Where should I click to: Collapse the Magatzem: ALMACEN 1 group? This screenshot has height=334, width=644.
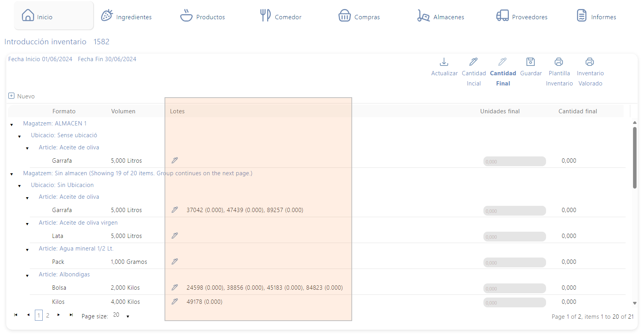(12, 125)
